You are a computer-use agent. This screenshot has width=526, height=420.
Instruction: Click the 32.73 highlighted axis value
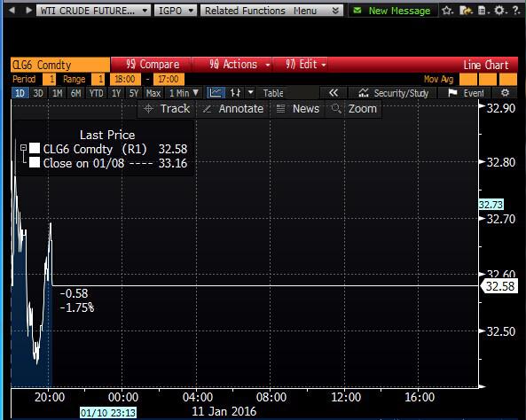491,205
